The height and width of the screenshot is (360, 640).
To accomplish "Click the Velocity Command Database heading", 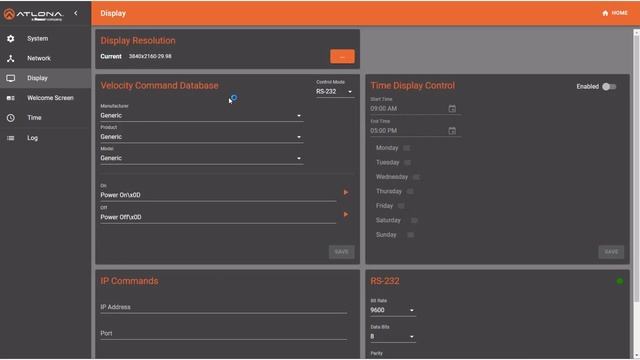I will point(159,86).
